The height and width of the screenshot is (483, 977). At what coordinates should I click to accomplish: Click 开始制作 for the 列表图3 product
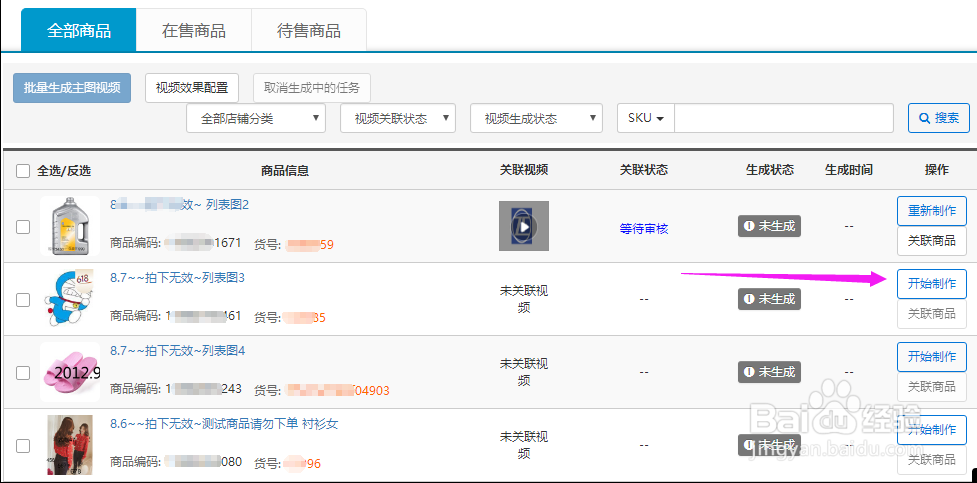click(932, 284)
